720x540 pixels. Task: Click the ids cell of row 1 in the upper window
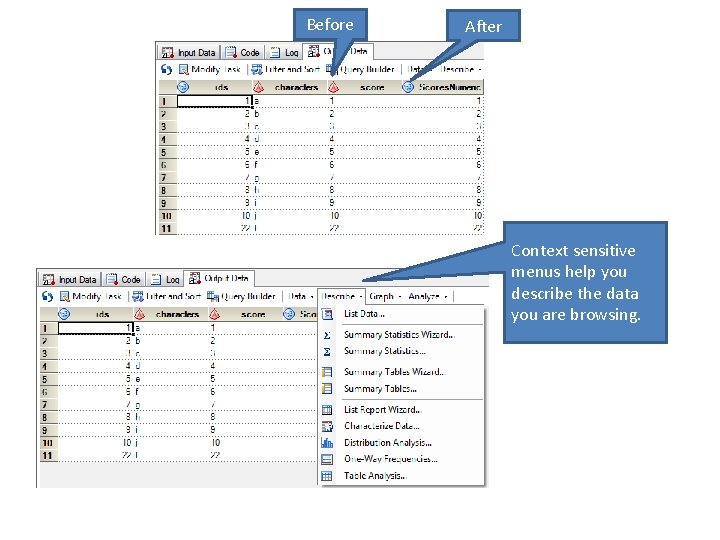click(x=214, y=101)
